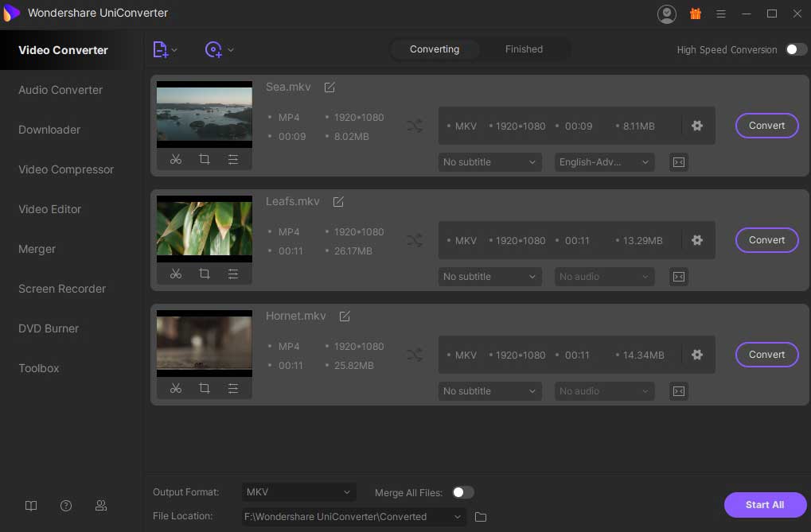This screenshot has width=811, height=532.
Task: Click the Sea.mkv video thumbnail
Action: (x=205, y=115)
